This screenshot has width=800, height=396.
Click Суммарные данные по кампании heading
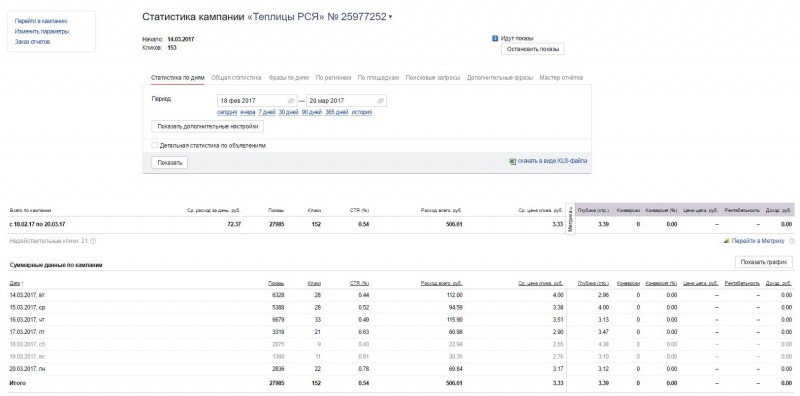coord(56,265)
